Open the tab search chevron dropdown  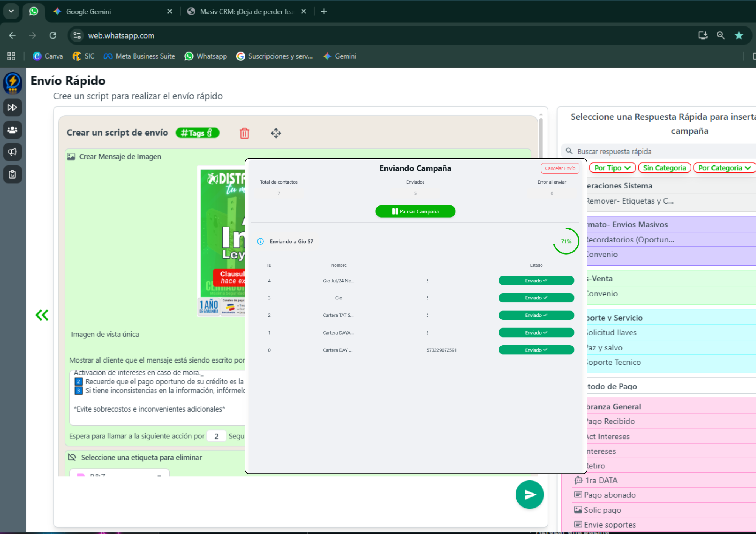[x=11, y=11]
